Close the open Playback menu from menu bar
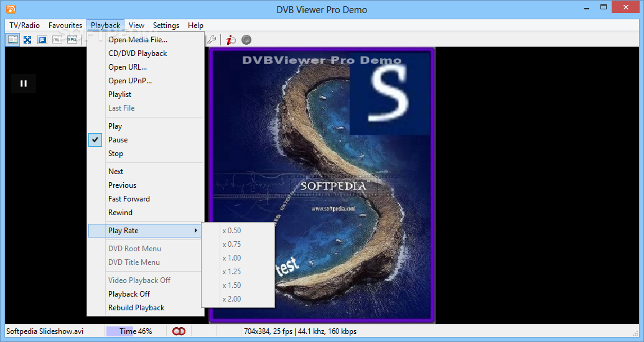The width and height of the screenshot is (644, 342). pos(106,25)
